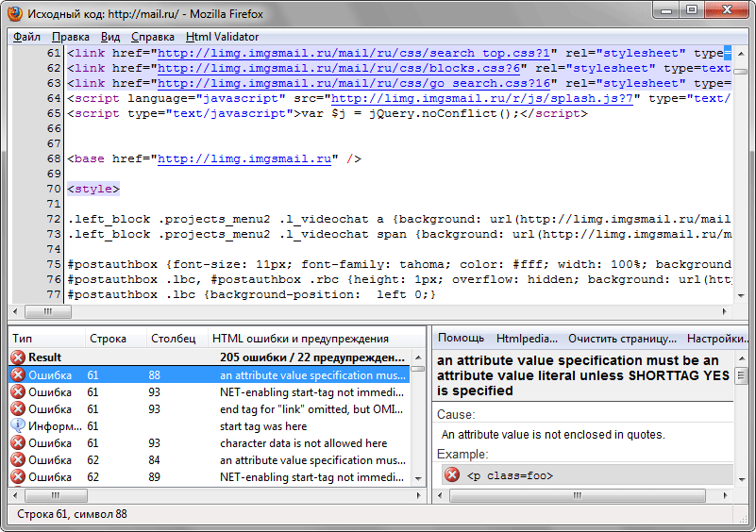756x532 pixels.
Task: Click the error icon of the row 62 column 84
Action: (x=17, y=459)
